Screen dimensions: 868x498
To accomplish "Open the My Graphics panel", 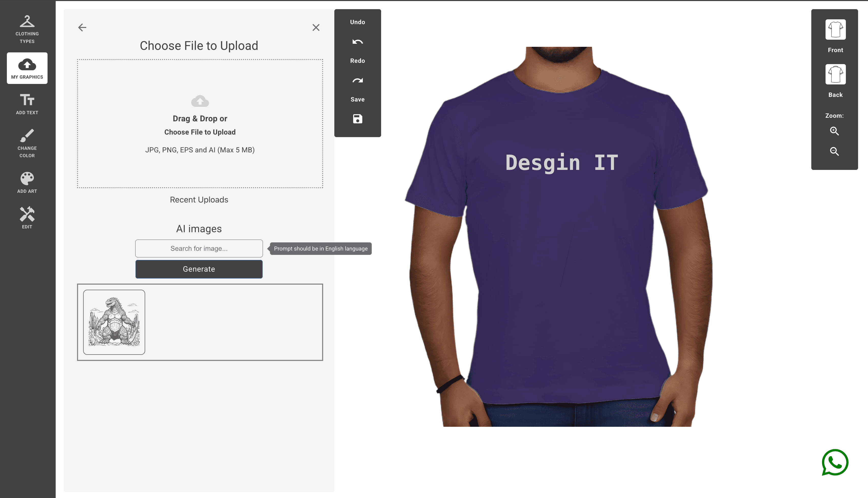I will click(x=27, y=68).
